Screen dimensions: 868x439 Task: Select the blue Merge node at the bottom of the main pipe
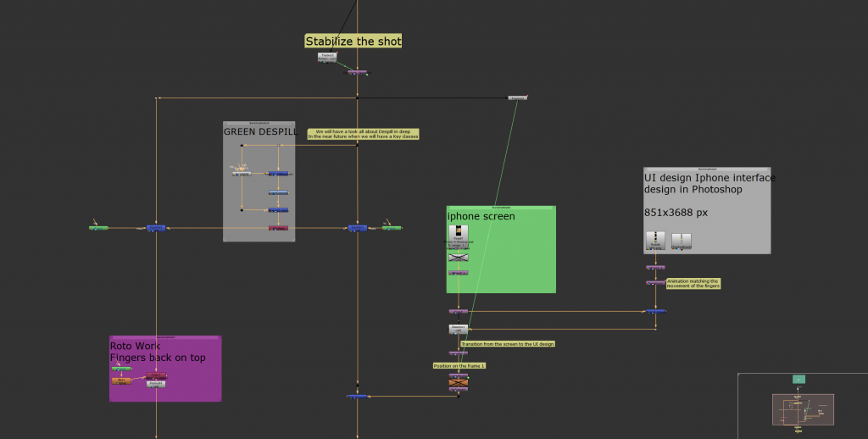click(357, 397)
